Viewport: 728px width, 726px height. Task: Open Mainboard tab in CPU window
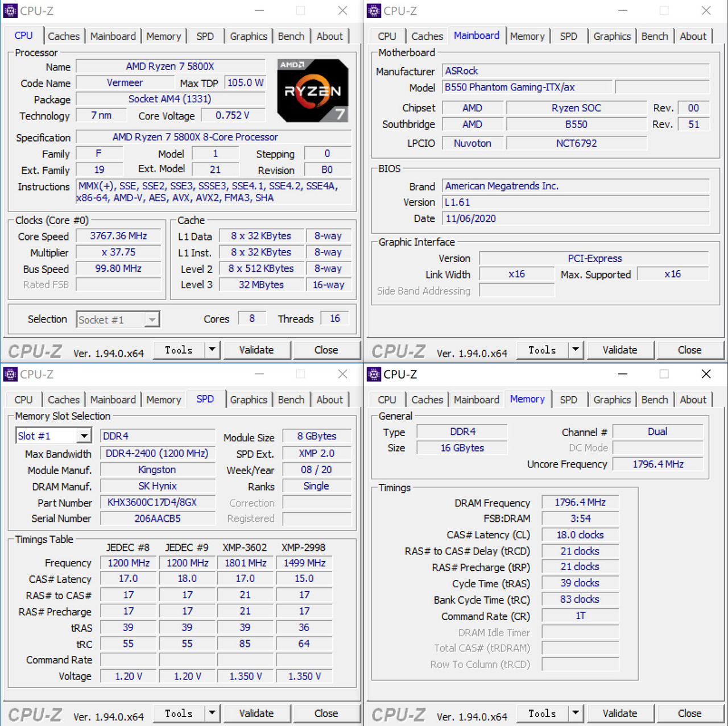[113, 36]
